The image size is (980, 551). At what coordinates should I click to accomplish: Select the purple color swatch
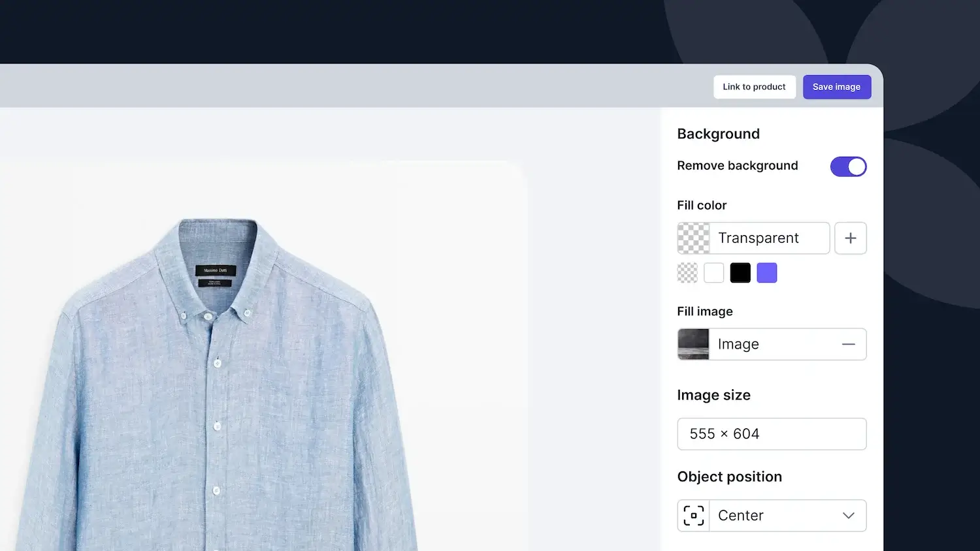(x=767, y=273)
